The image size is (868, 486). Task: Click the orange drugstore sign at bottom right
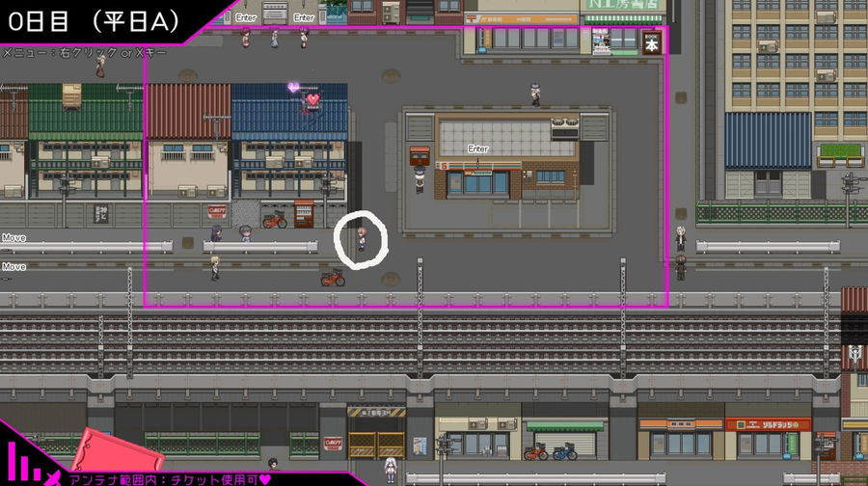769,424
